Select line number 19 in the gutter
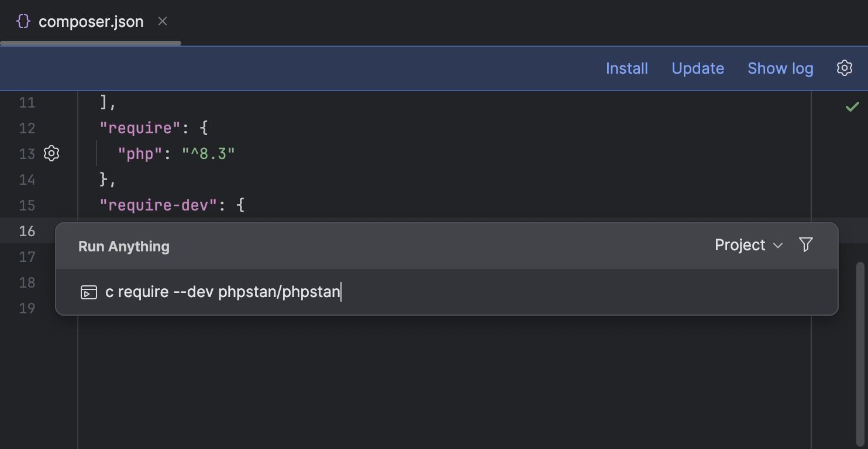868x449 pixels. [26, 308]
